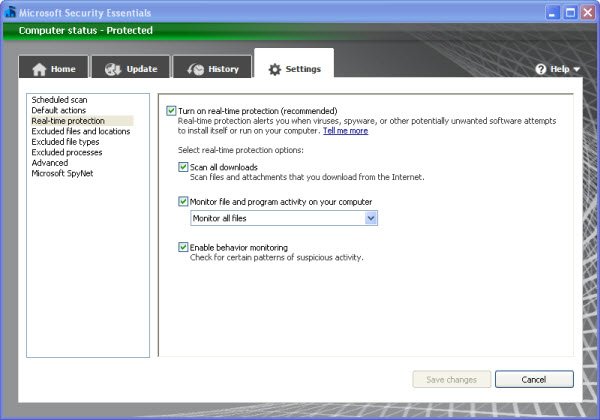Minimize the Security Essentials window
This screenshot has width=600, height=420.
(552, 13)
